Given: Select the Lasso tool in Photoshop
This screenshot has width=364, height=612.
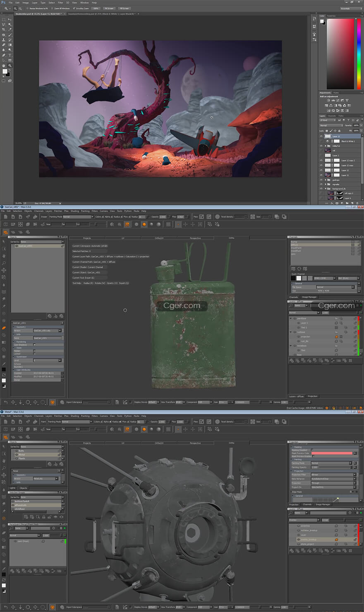Looking at the screenshot, I should [4, 24].
